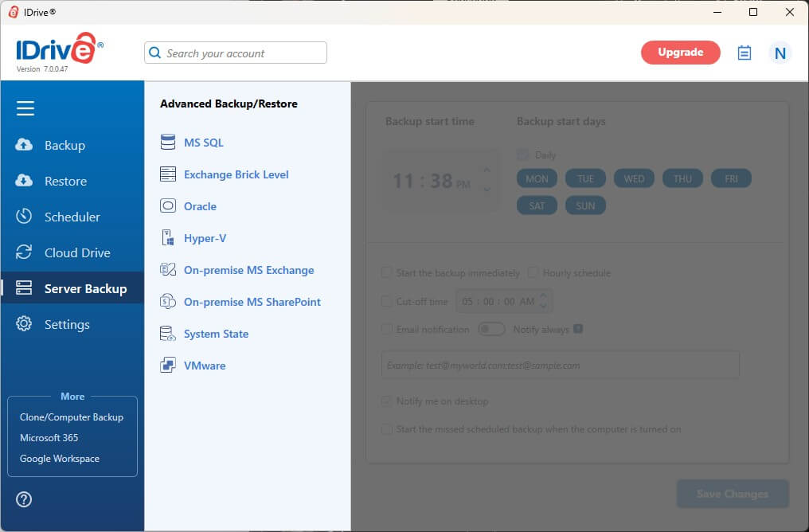
Task: Enable Notify me on desktop
Action: point(386,401)
